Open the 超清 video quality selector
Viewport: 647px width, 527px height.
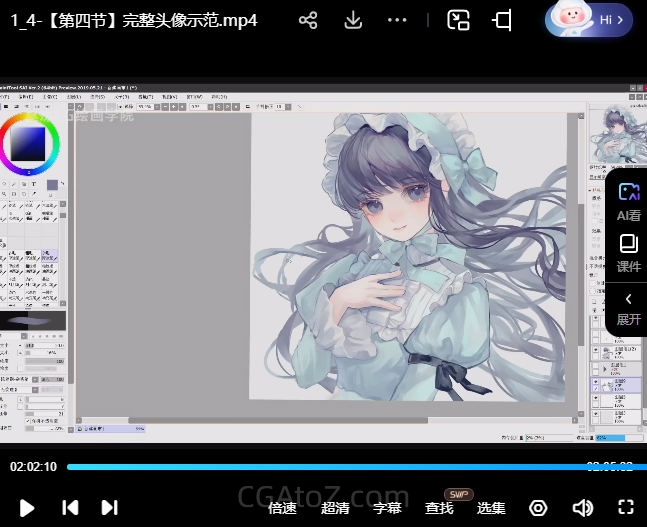pos(335,508)
